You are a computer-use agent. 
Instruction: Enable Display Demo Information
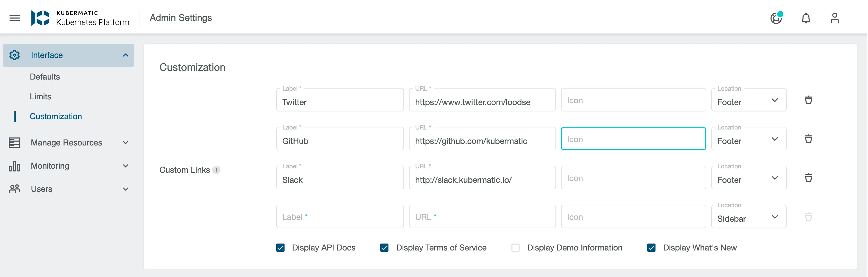[x=515, y=248]
